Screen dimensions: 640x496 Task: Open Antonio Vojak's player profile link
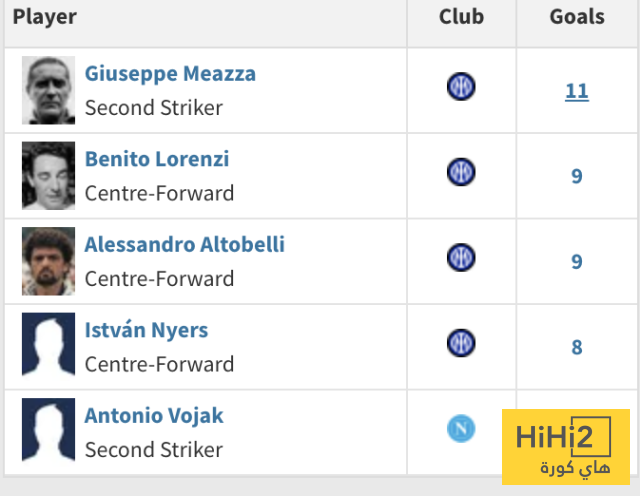(154, 416)
